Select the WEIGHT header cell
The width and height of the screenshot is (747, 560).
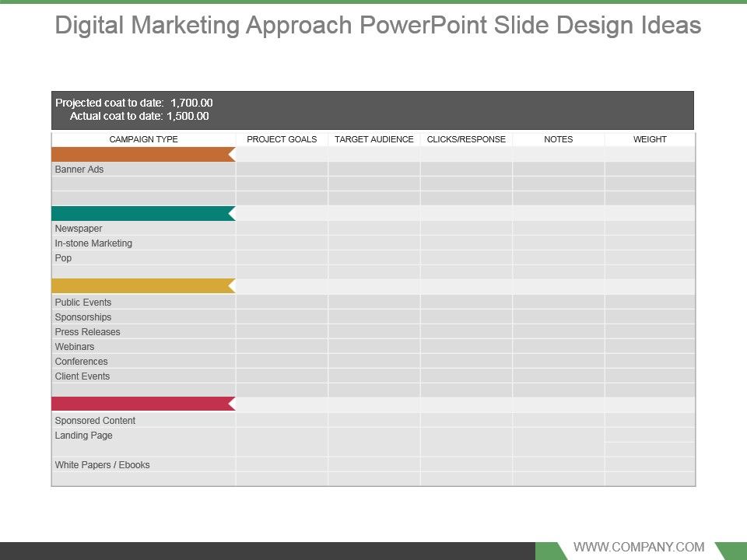coord(651,140)
